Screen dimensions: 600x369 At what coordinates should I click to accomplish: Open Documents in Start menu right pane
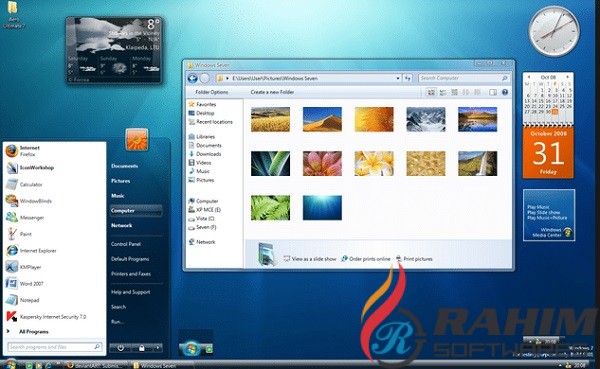(124, 166)
